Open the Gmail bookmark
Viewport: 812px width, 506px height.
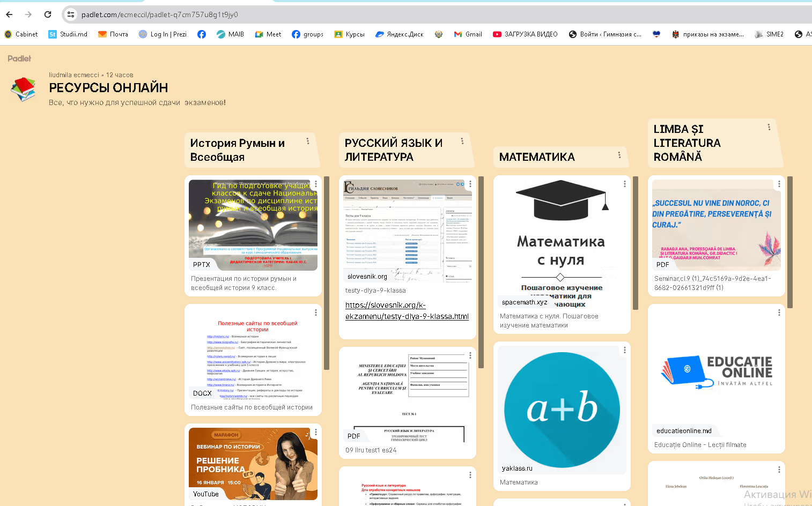point(468,34)
